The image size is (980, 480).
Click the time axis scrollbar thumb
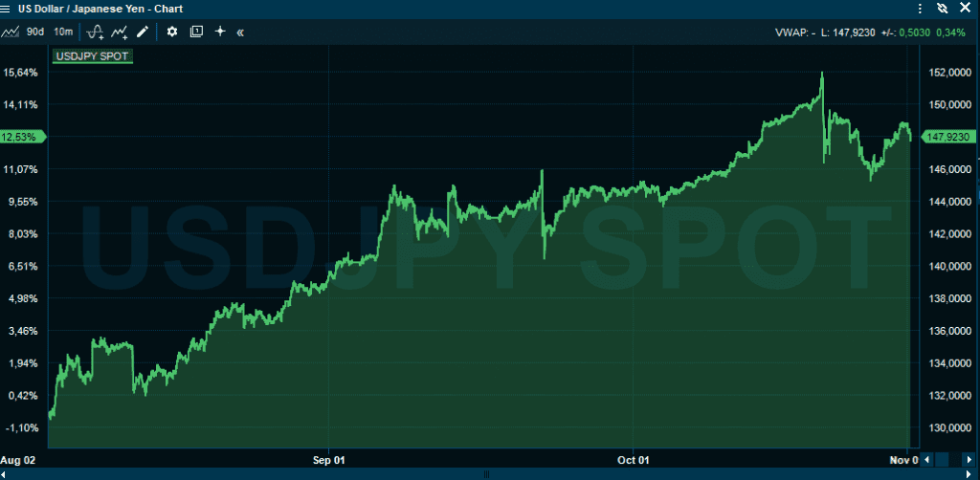tap(942, 460)
